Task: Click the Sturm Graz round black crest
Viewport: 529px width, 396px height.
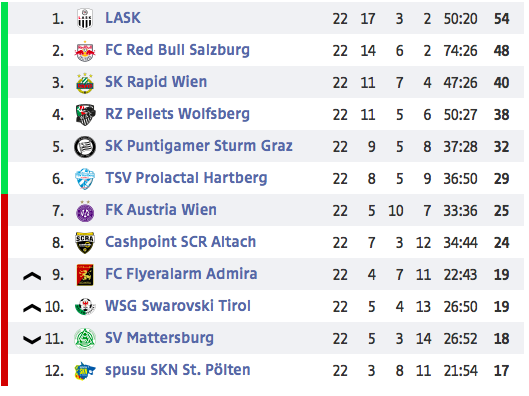Action: (85, 147)
